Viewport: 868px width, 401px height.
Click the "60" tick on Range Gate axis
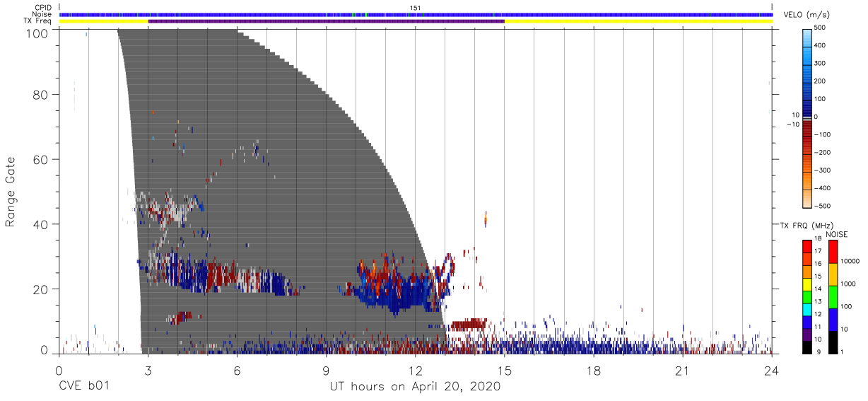click(x=39, y=159)
